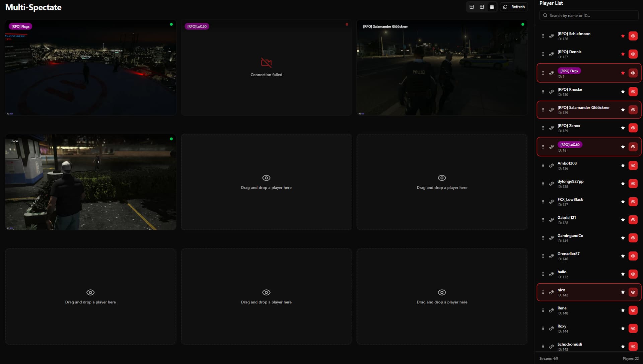Click the Steam link icon for Gabriel121
The image size is (643, 364).
pos(551,220)
